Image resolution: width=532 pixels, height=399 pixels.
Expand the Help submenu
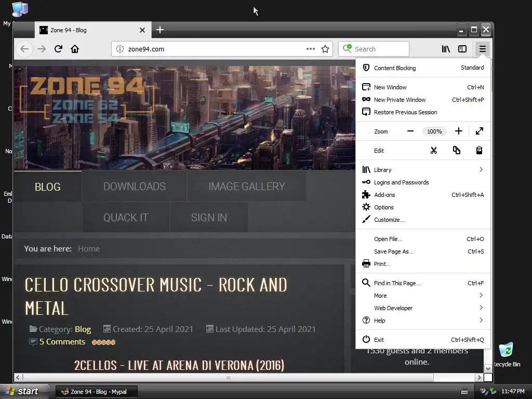[x=423, y=321]
